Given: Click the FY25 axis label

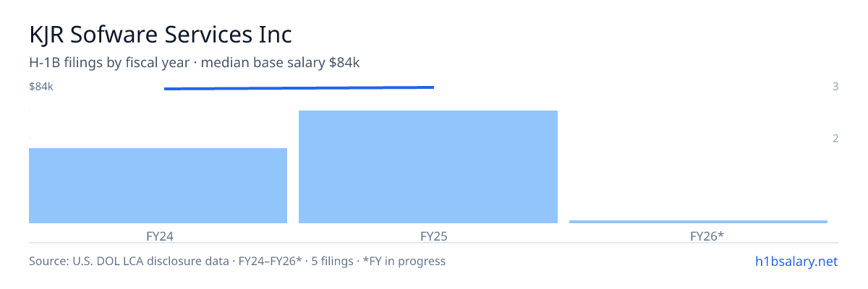Looking at the screenshot, I should coord(428,236).
